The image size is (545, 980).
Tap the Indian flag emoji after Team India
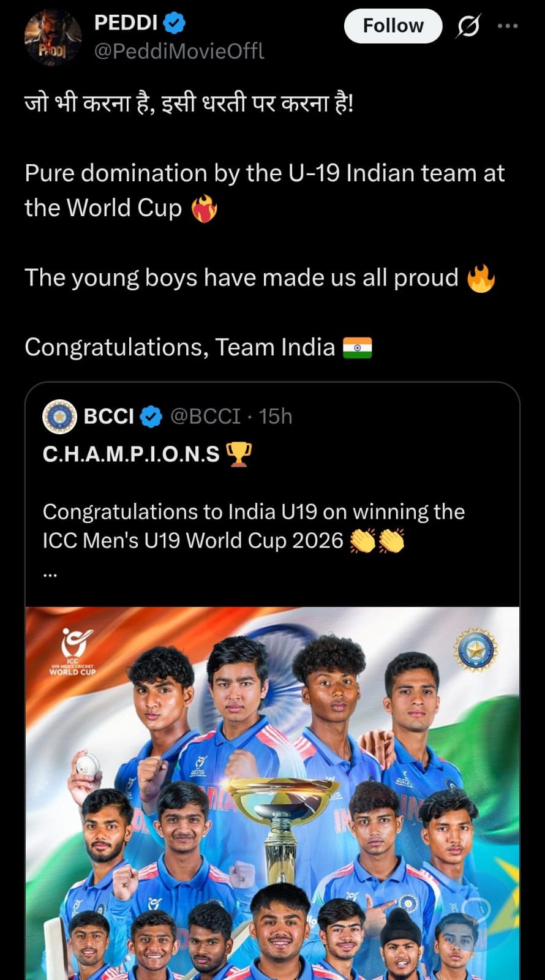tap(357, 348)
